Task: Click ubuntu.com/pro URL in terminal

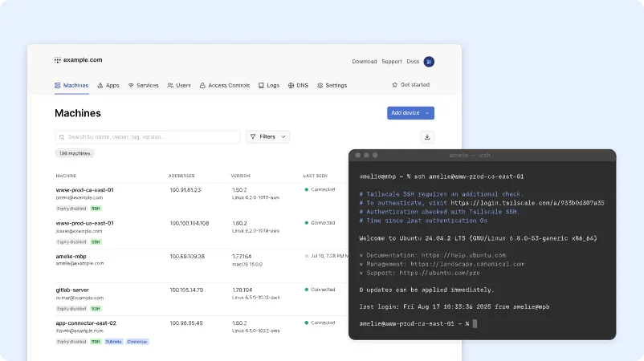Action: click(439, 274)
